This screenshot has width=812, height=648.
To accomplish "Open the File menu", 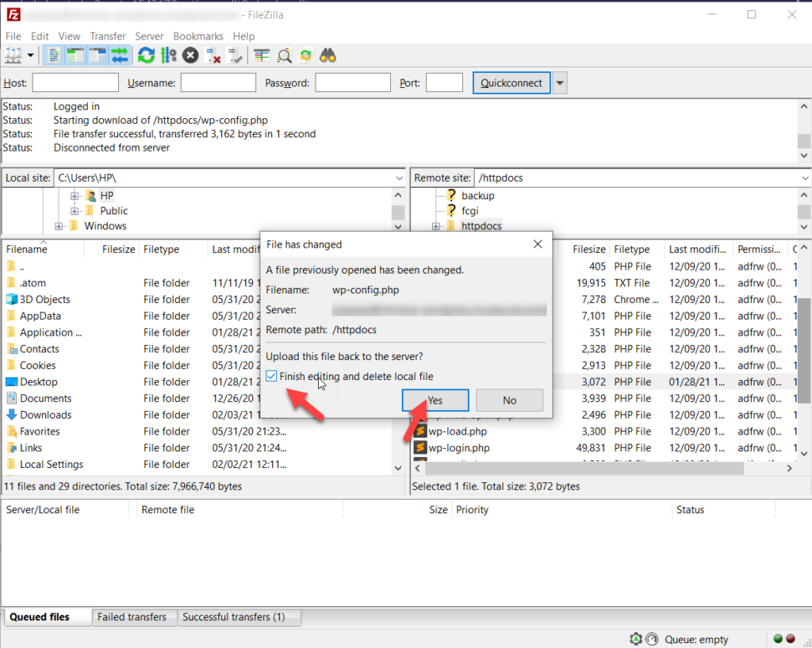I will 13,36.
